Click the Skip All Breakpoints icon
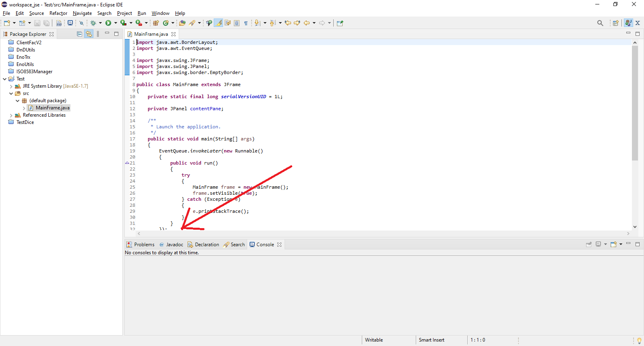644x346 pixels. pos(81,23)
